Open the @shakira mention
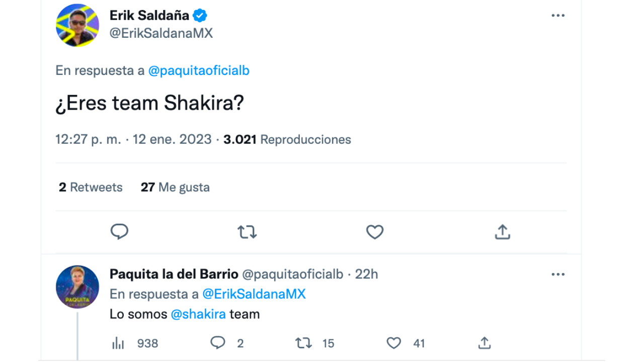The image size is (644, 362). click(198, 314)
